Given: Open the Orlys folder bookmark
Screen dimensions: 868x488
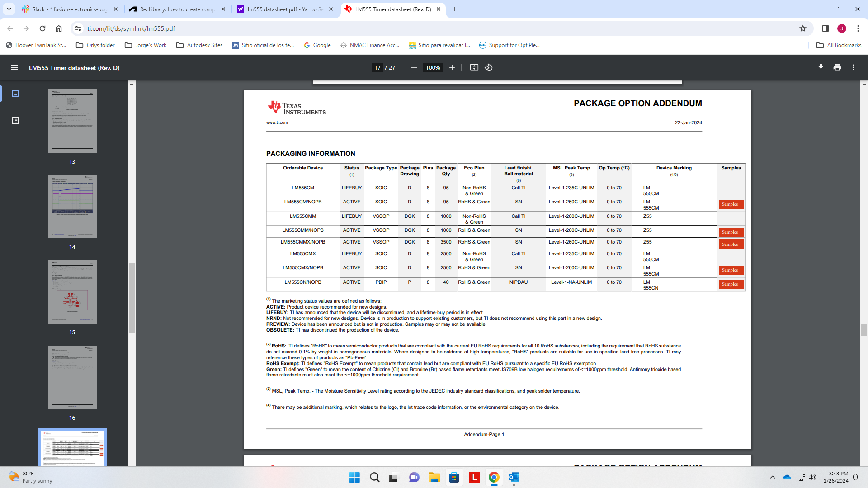Looking at the screenshot, I should [x=95, y=45].
